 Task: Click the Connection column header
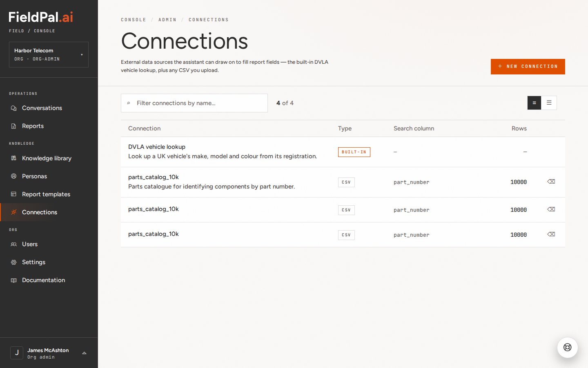click(144, 128)
